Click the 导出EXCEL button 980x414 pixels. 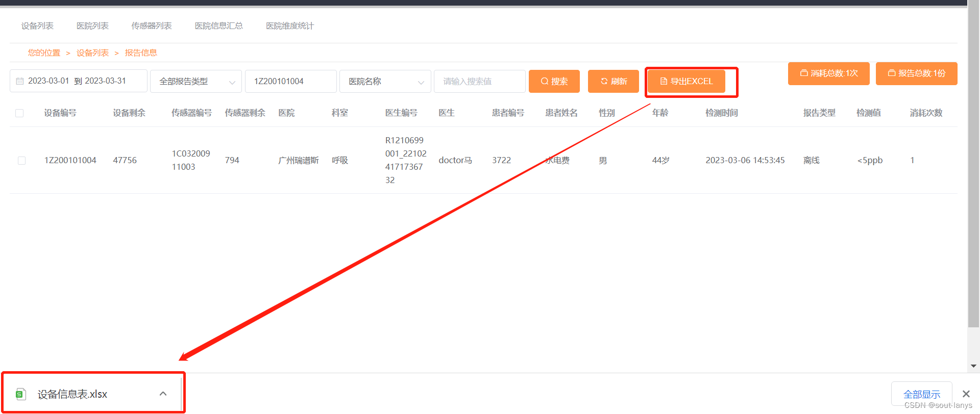tap(687, 82)
